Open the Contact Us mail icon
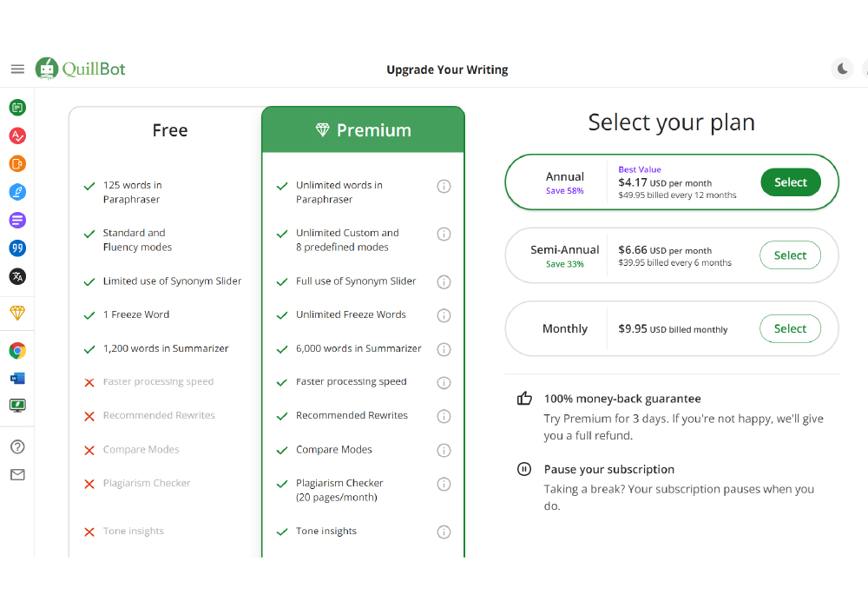868x608 pixels. pos(17,475)
